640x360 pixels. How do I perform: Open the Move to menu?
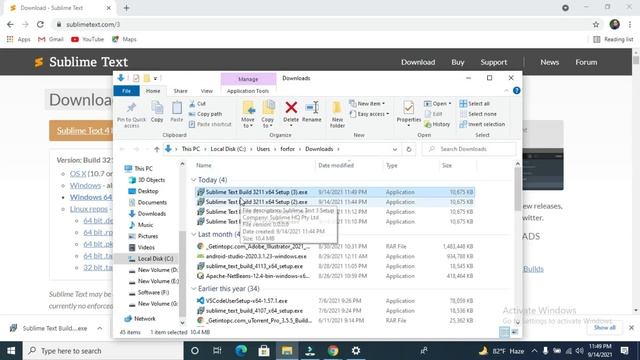pyautogui.click(x=248, y=115)
